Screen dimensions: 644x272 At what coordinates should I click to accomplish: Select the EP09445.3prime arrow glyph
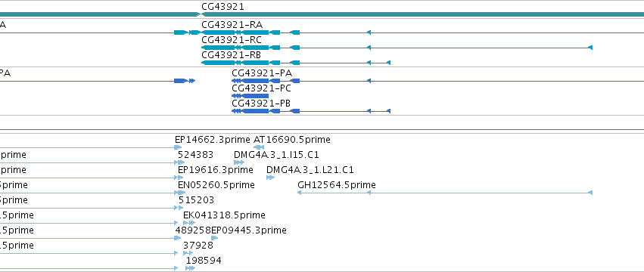click(x=214, y=238)
